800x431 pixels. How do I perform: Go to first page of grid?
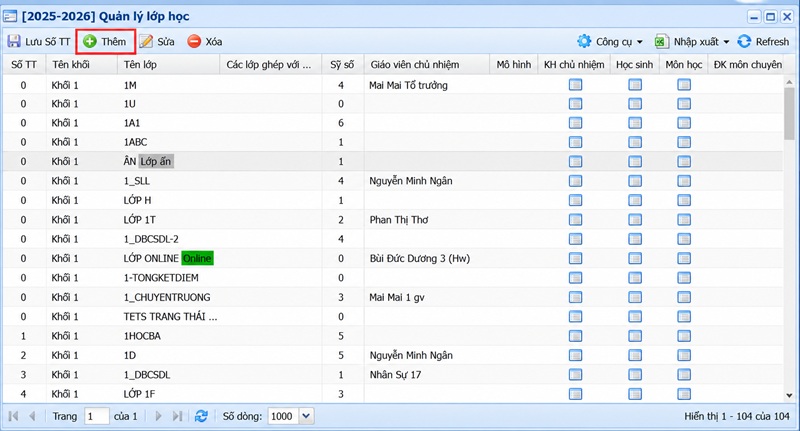[x=14, y=416]
